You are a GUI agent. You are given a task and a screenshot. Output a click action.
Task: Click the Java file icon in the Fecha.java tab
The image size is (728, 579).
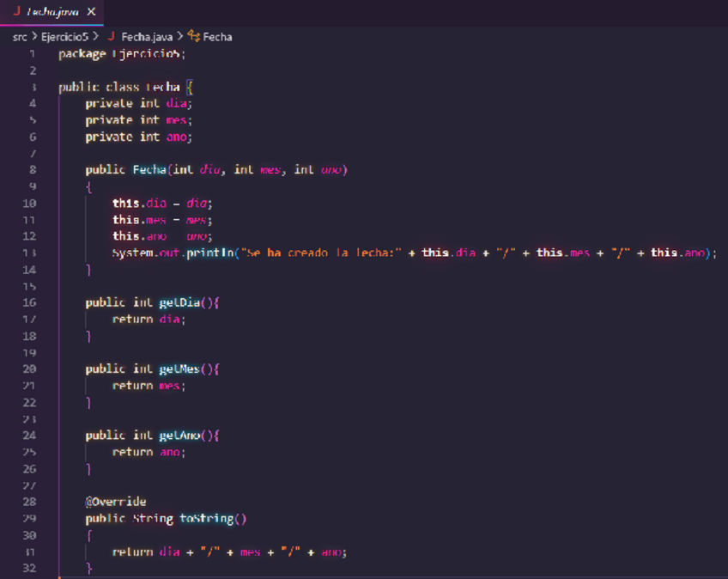(15, 12)
